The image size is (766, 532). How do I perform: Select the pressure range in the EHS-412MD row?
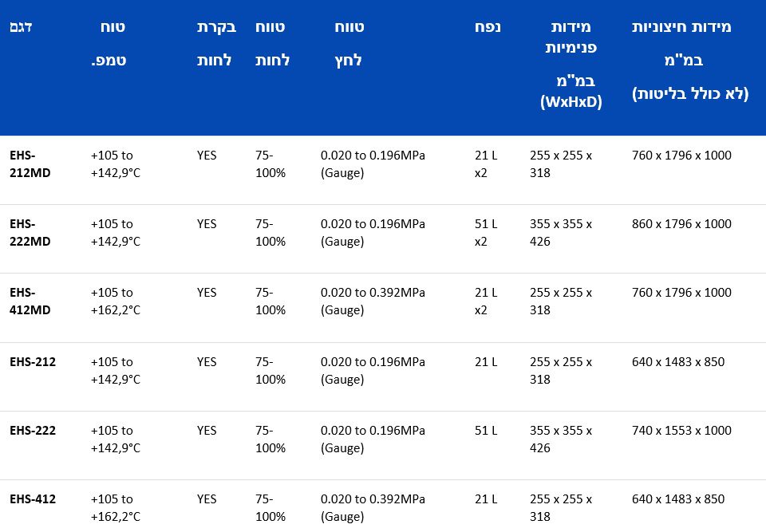click(373, 301)
